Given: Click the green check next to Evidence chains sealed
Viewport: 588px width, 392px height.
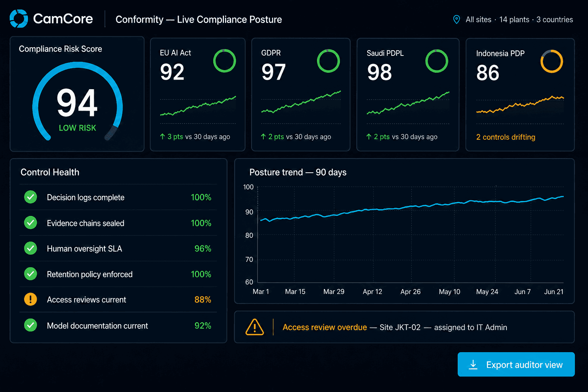Looking at the screenshot, I should pyautogui.click(x=31, y=223).
